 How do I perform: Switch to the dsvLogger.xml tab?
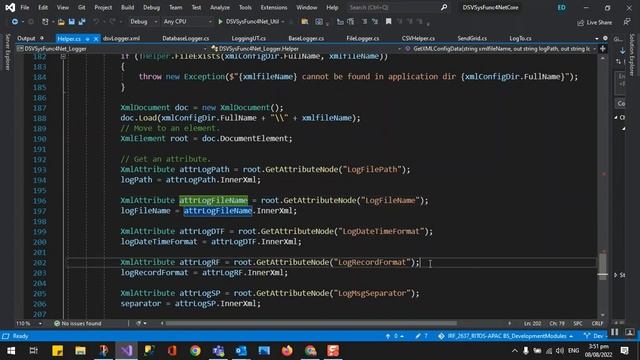[121, 38]
